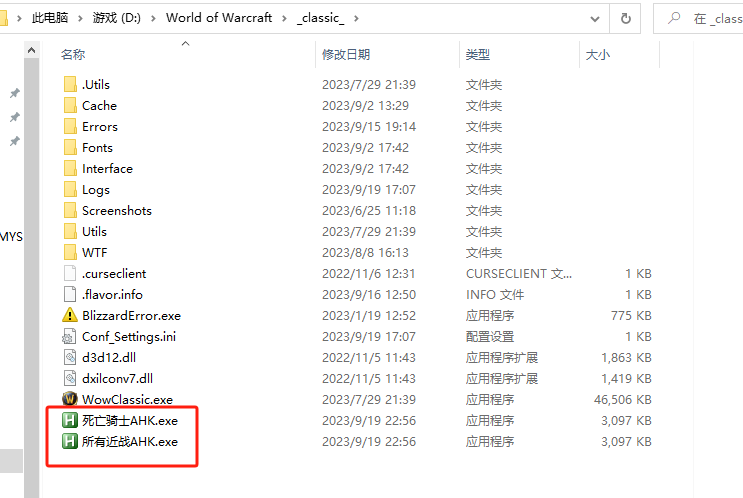Click the WowClassic.exe application icon

[x=70, y=399]
